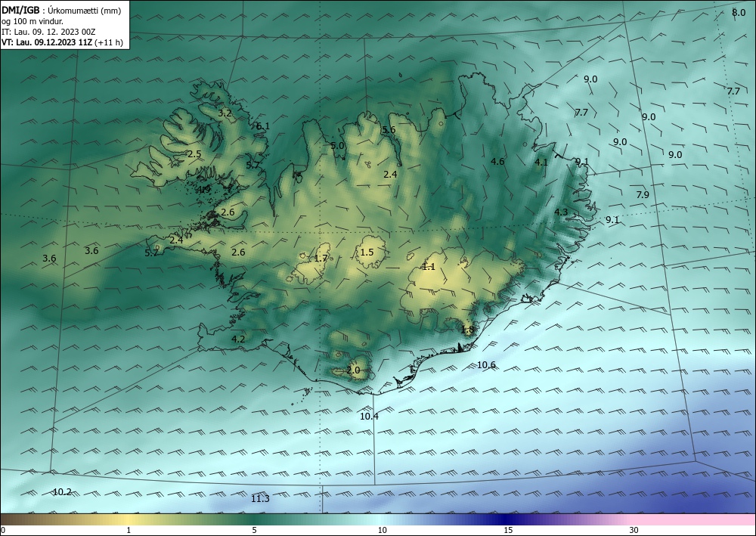Click the '8.0' value on the map
The height and width of the screenshot is (536, 756).
coord(739,13)
